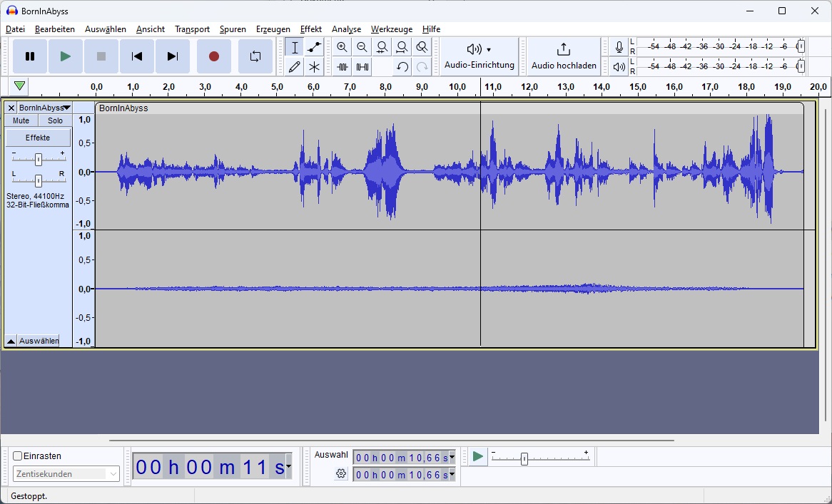832x504 pixels.
Task: Mute the BornInAbyss track
Action: point(21,120)
